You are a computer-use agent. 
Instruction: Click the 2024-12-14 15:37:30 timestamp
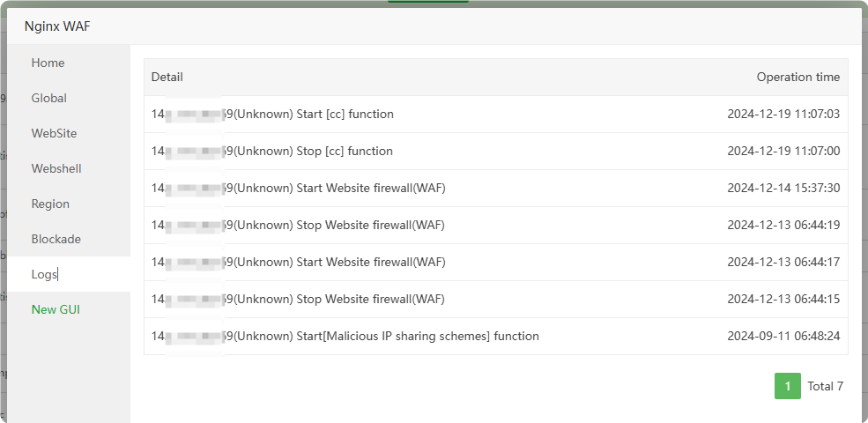[783, 189]
